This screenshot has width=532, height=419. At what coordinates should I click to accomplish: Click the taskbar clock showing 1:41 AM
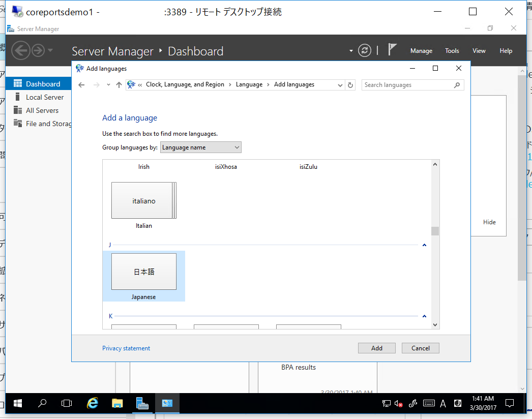(483, 403)
